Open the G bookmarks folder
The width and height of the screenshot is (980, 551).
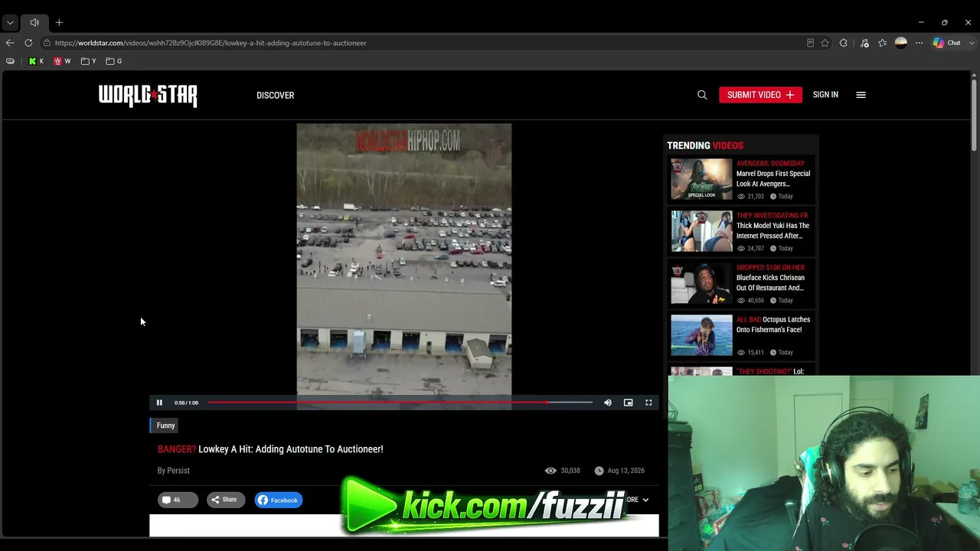pos(114,61)
